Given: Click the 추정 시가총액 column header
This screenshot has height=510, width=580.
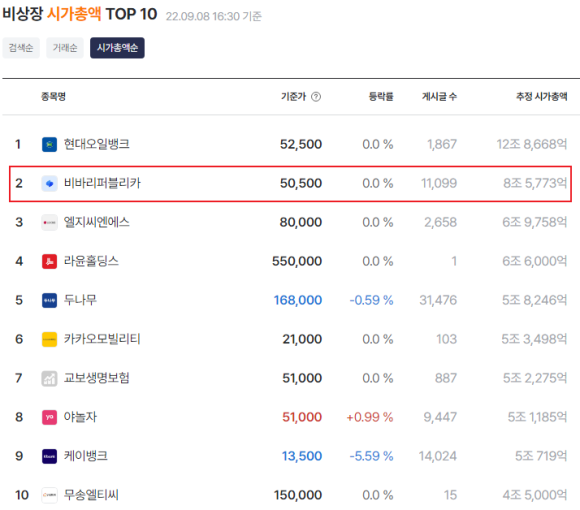Looking at the screenshot, I should (542, 97).
